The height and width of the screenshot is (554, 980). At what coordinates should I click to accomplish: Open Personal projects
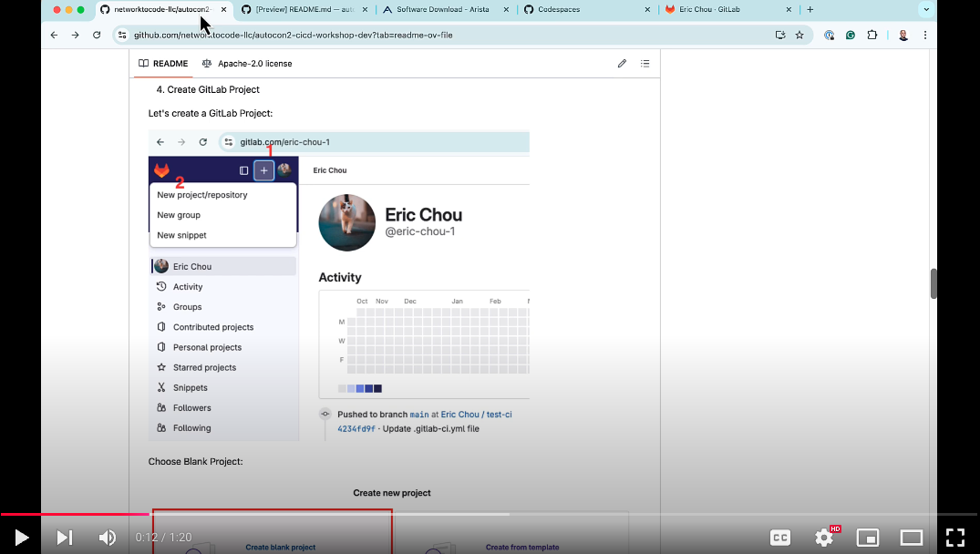click(207, 347)
